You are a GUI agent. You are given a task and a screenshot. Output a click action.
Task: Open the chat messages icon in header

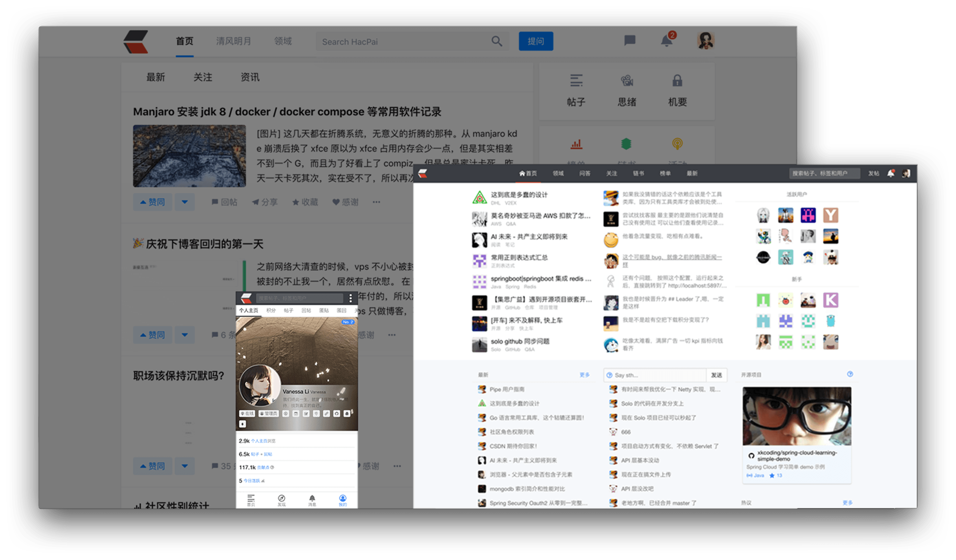point(630,40)
